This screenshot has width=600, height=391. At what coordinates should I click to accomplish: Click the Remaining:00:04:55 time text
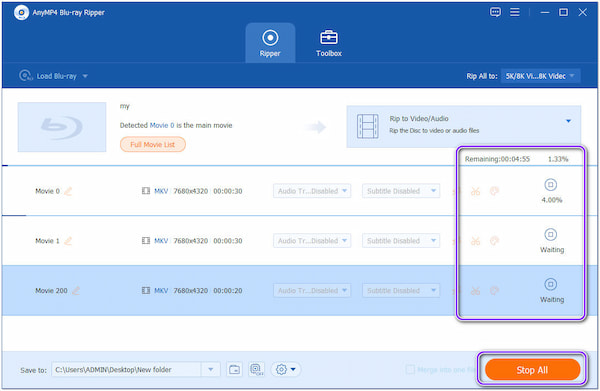tap(497, 159)
